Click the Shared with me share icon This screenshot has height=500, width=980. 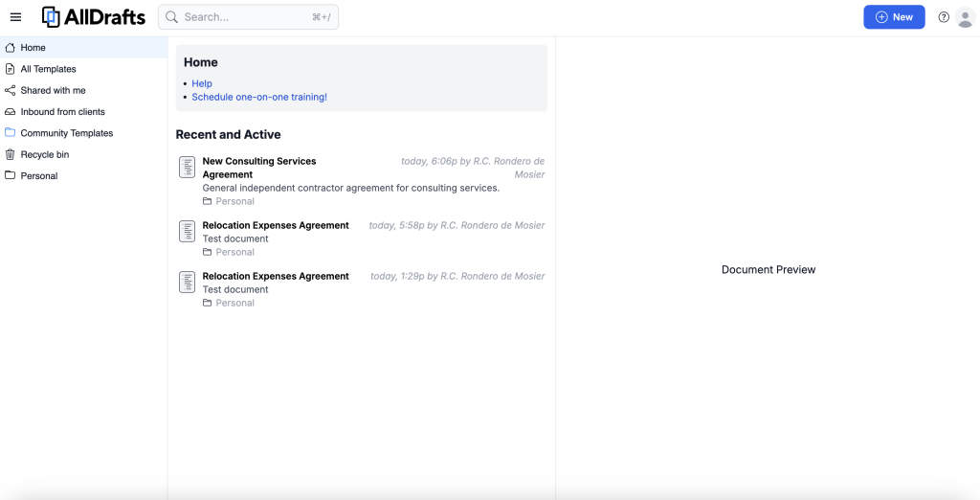(11, 90)
